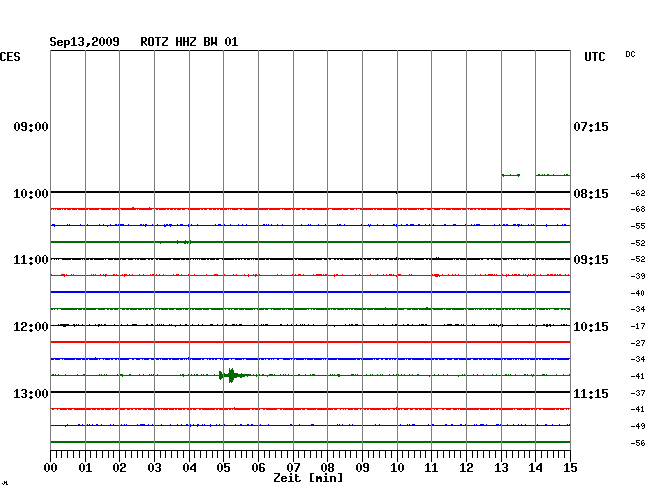The image size is (650, 494).
Task: Click the "02" minute axis label
Action: (119, 468)
